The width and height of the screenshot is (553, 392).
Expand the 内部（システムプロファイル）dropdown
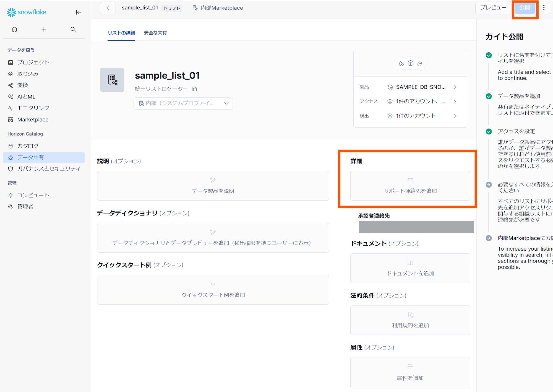click(x=226, y=103)
